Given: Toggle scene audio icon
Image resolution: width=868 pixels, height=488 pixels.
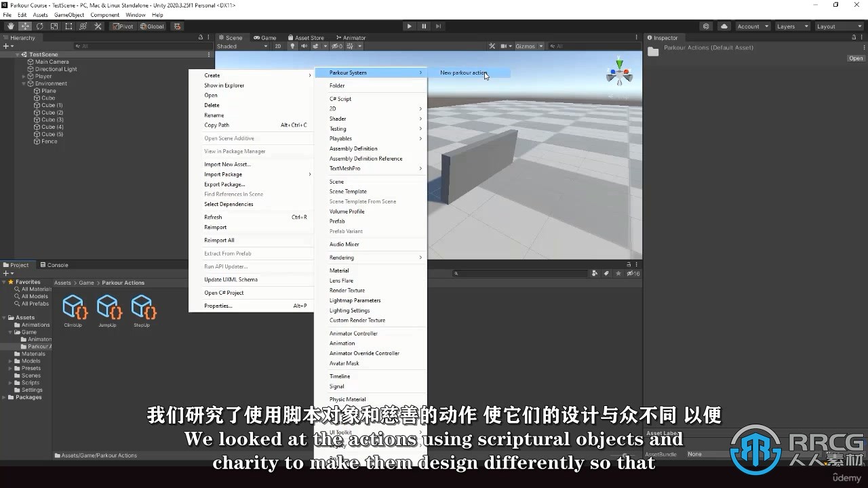Looking at the screenshot, I should (303, 46).
